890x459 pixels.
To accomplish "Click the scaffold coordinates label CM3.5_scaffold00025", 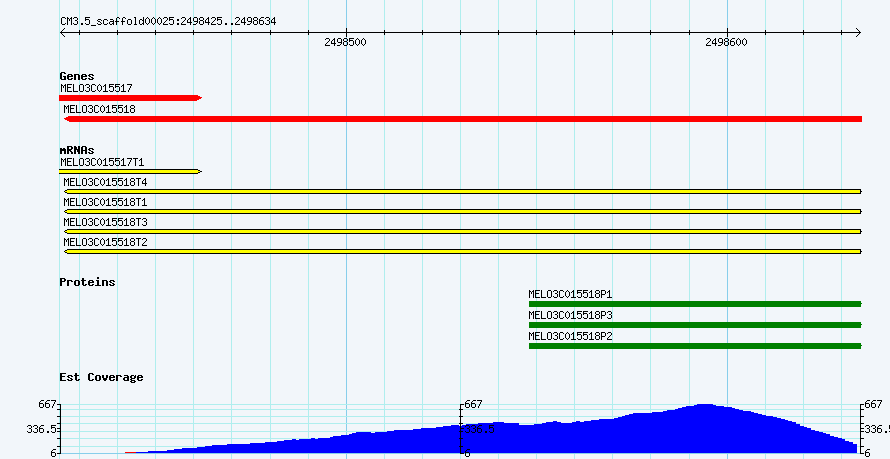I will (x=169, y=22).
